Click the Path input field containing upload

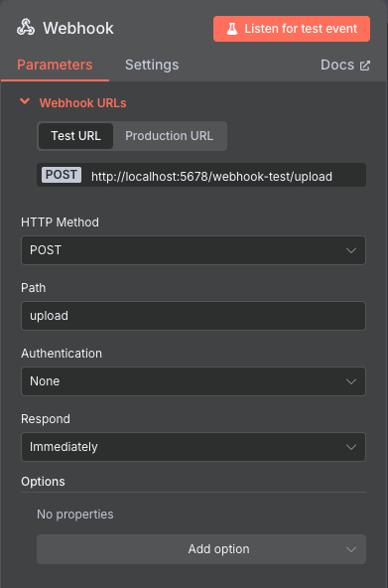point(194,316)
